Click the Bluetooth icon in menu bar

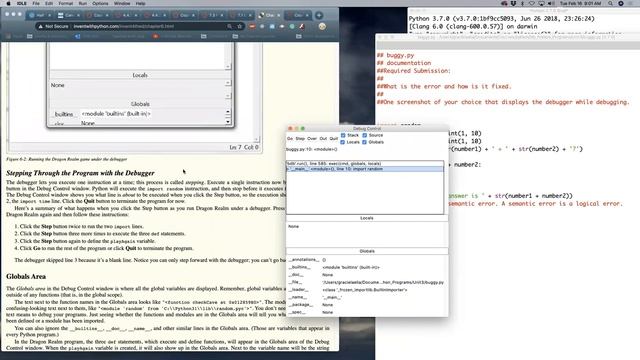pos(522,3)
